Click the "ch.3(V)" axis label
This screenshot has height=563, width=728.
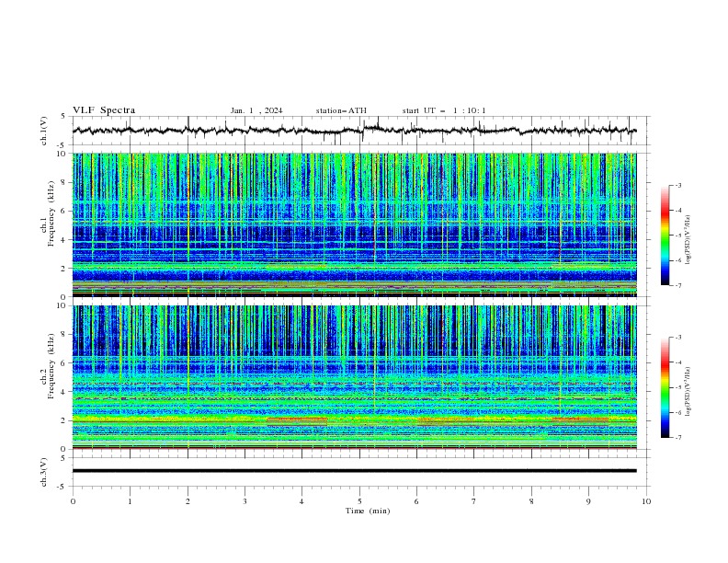44,472
